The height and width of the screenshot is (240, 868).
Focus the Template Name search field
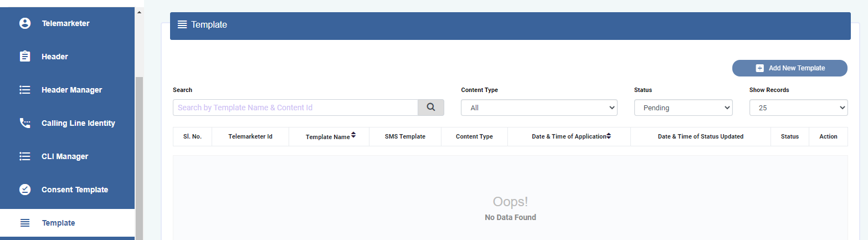pyautogui.click(x=295, y=108)
